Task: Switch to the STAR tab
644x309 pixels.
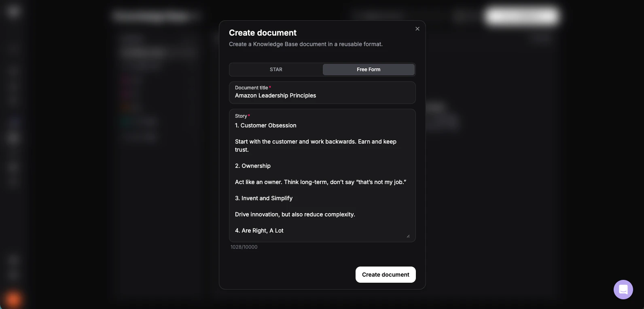Action: (x=276, y=70)
